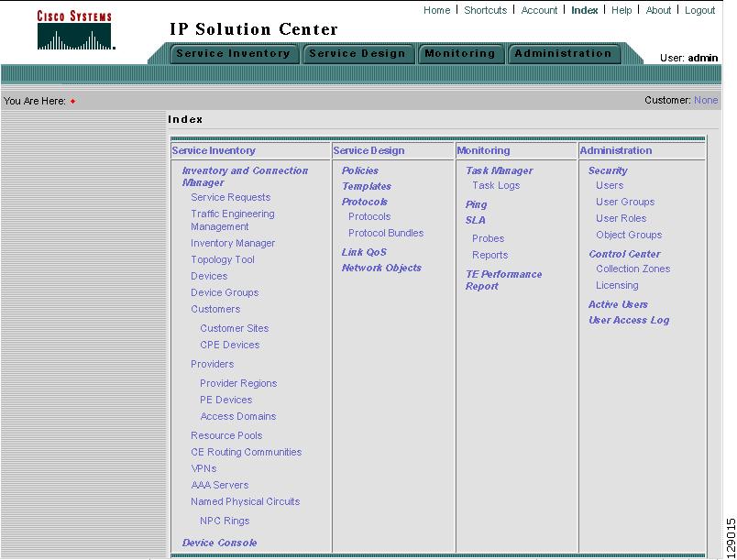The image size is (737, 560).
Task: Open User Groups link
Action: tap(625, 202)
